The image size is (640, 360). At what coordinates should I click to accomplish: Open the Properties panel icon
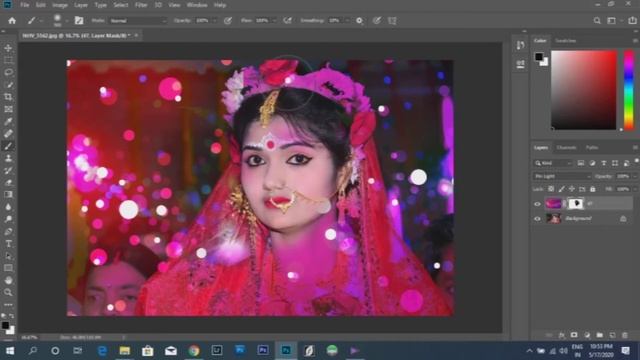click(x=520, y=64)
